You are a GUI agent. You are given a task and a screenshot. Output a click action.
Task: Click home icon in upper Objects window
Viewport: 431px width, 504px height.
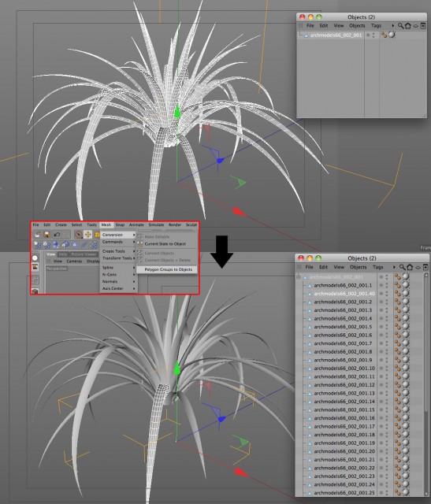pyautogui.click(x=408, y=26)
